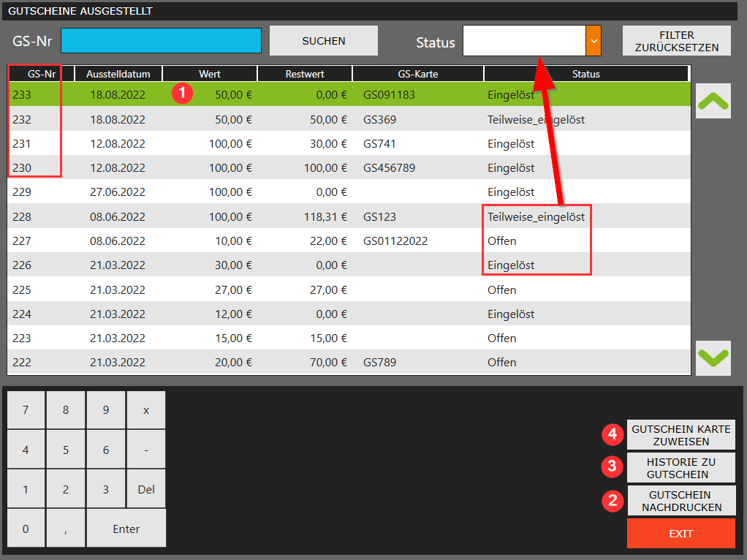
Task: Tap keypad digit 5
Action: (66, 450)
